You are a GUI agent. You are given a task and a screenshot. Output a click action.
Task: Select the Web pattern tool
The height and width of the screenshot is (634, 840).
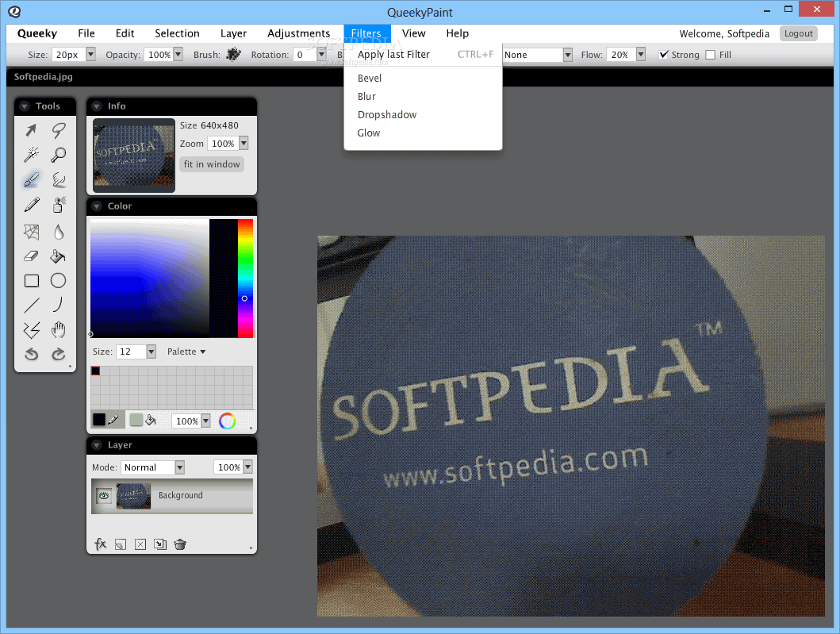(x=31, y=232)
